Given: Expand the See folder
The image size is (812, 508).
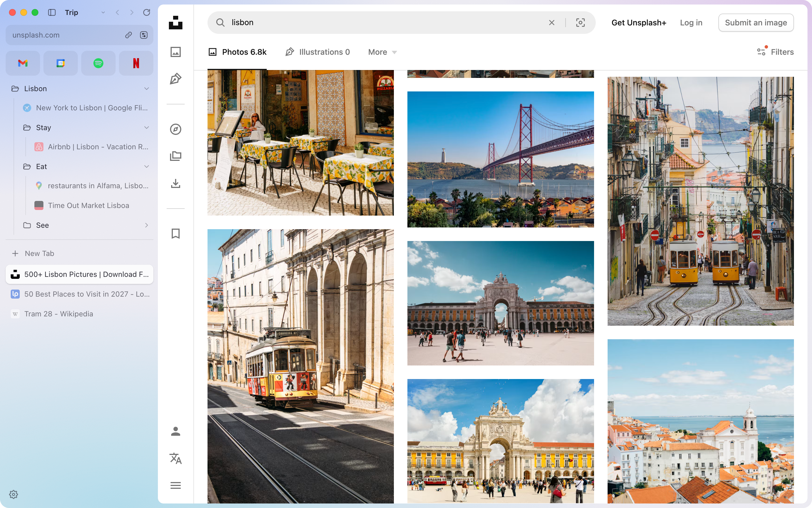Looking at the screenshot, I should [147, 225].
